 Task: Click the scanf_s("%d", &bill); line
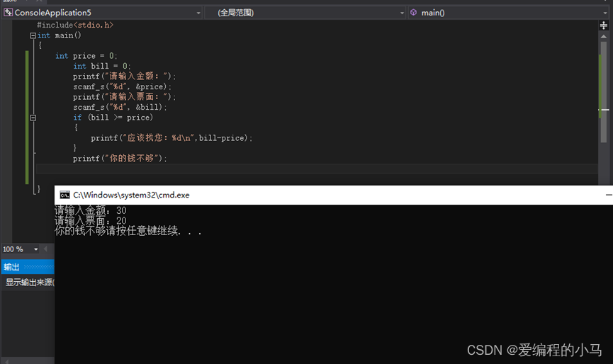[120, 107]
